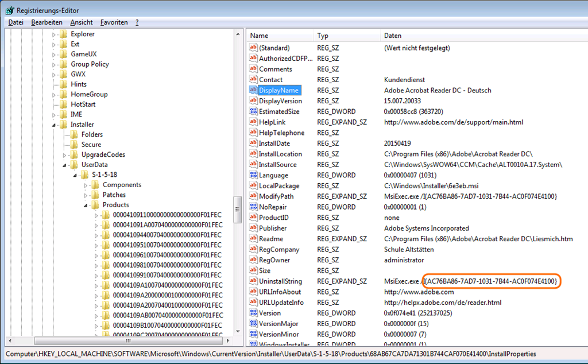
Task: Open the Favoriten menu
Action: coord(114,22)
